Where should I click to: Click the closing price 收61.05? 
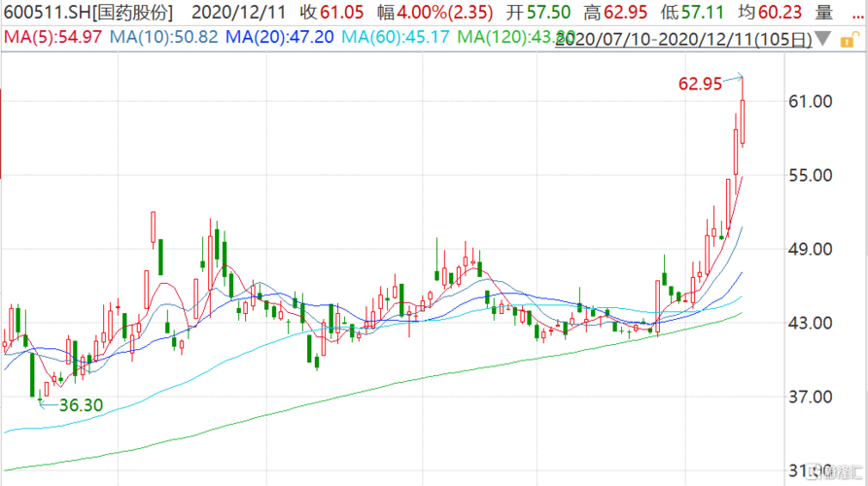click(332, 13)
